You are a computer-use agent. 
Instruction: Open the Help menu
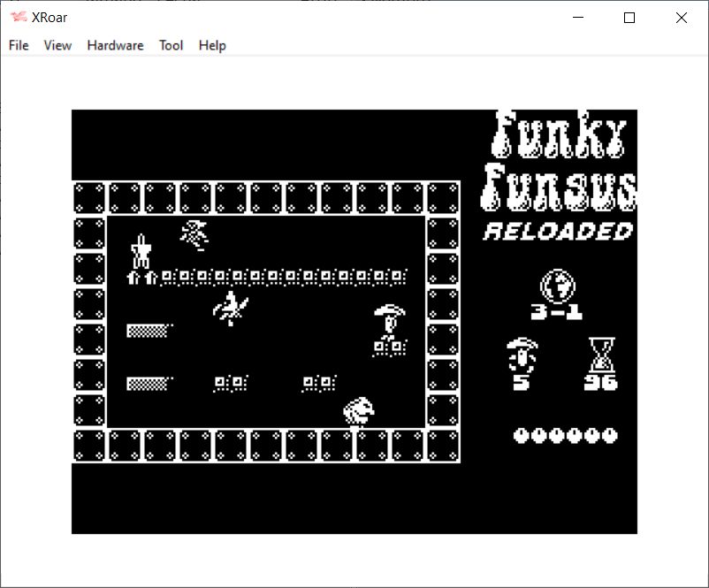(x=212, y=45)
